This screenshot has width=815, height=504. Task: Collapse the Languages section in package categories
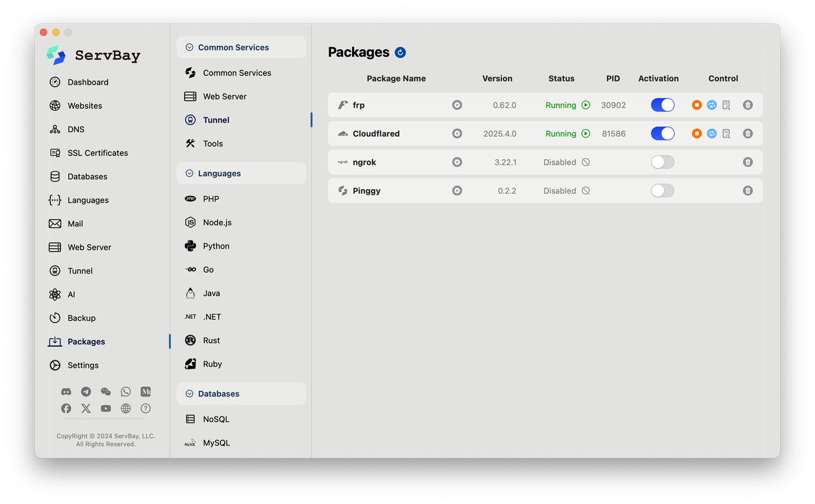coord(241,173)
